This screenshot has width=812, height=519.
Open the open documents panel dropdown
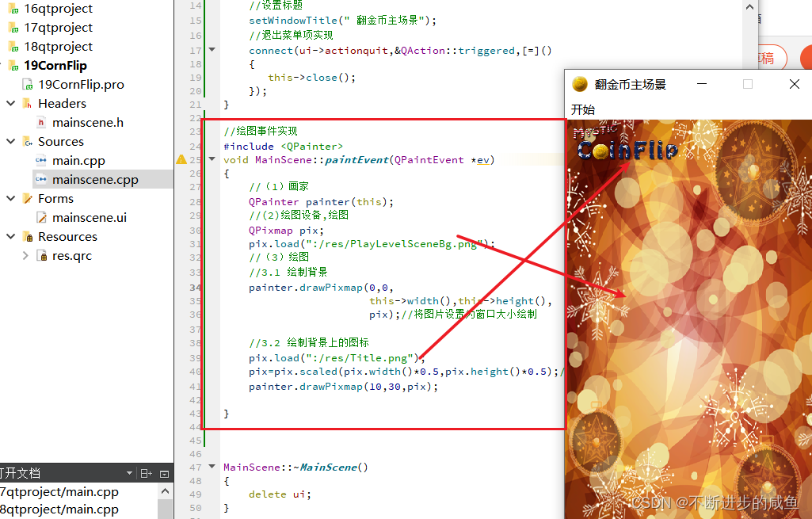pyautogui.click(x=129, y=473)
